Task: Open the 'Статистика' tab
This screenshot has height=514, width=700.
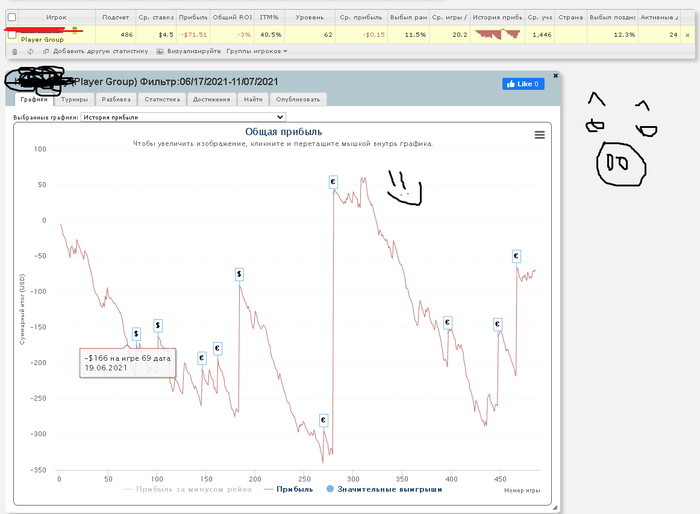Action: coord(162,99)
